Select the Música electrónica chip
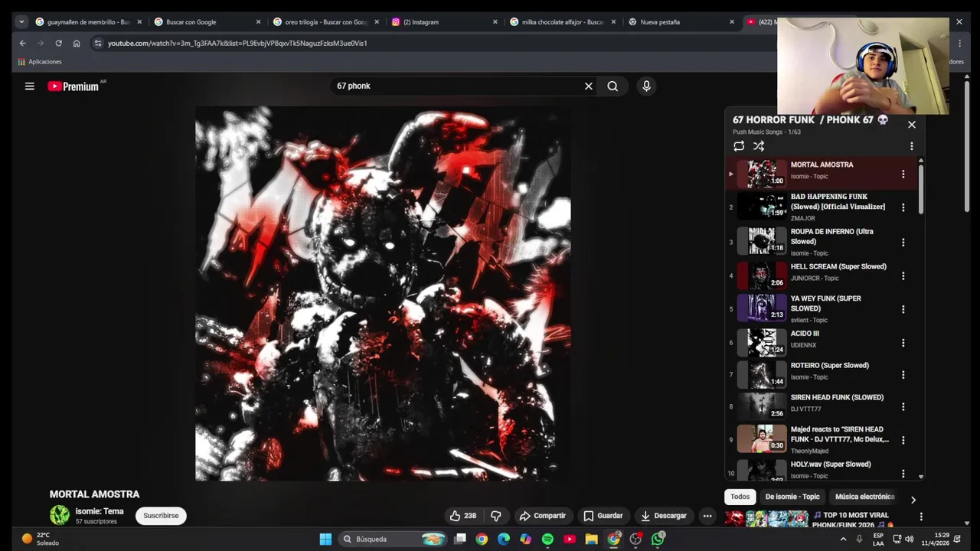Image resolution: width=980 pixels, height=551 pixels. click(x=864, y=497)
